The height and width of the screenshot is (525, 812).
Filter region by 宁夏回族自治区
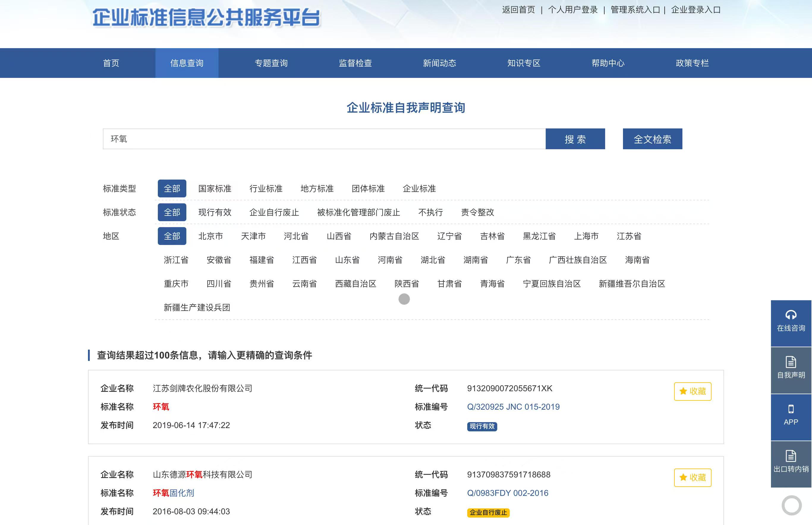(x=552, y=284)
